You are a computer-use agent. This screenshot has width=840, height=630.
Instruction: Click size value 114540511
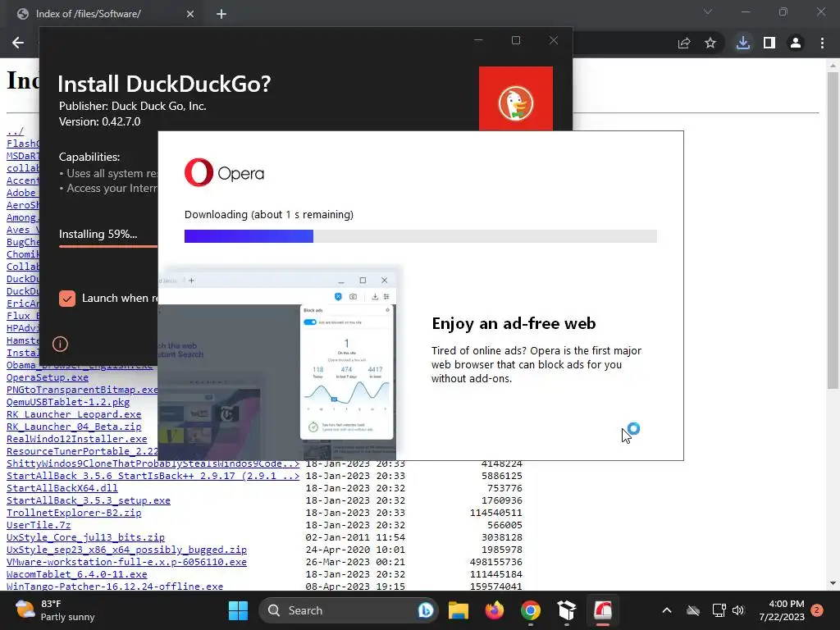(496, 513)
